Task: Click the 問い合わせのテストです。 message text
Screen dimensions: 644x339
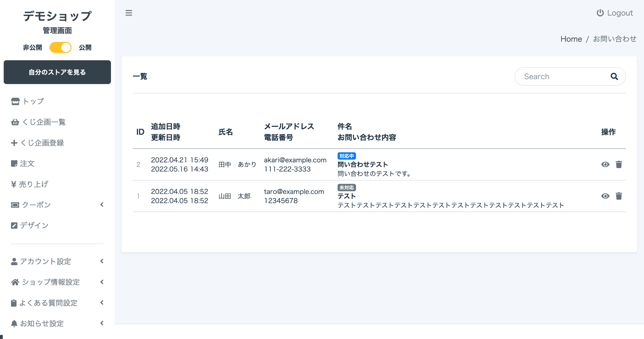Action: [x=374, y=173]
